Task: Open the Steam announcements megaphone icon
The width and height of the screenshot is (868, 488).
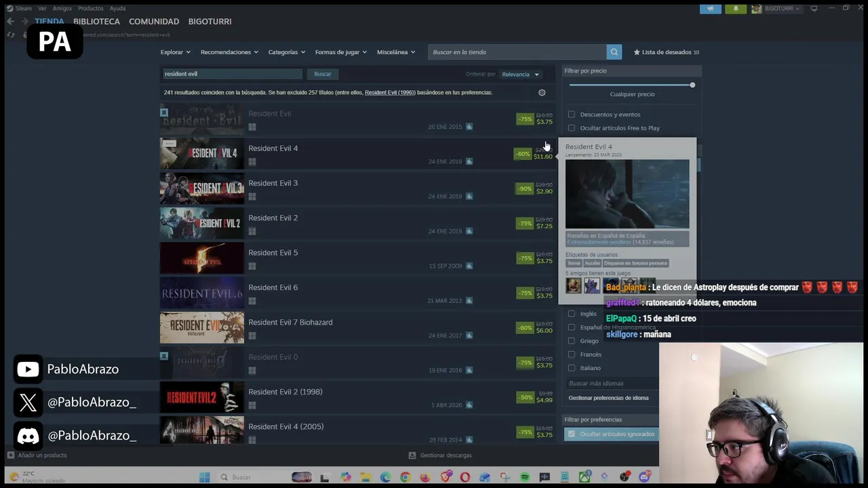Action: (711, 9)
